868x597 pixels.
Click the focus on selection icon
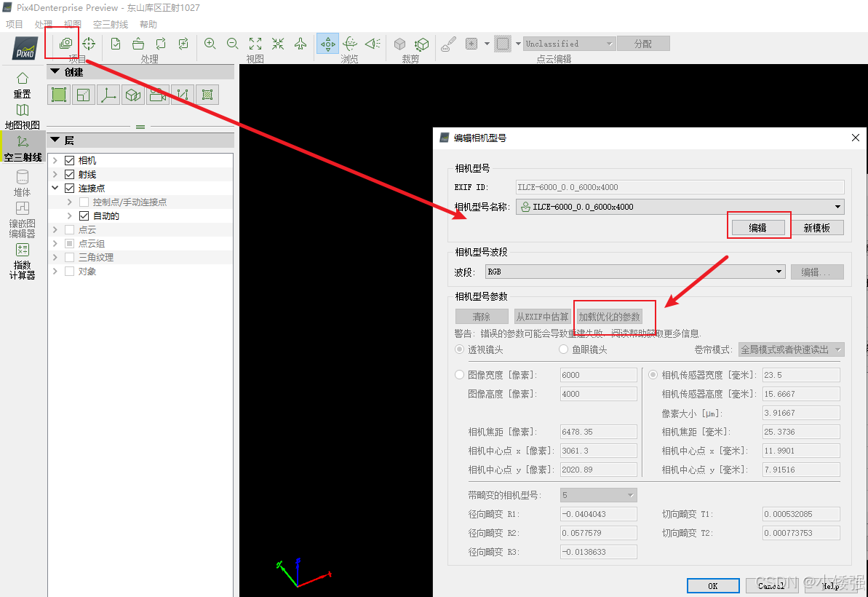point(278,43)
